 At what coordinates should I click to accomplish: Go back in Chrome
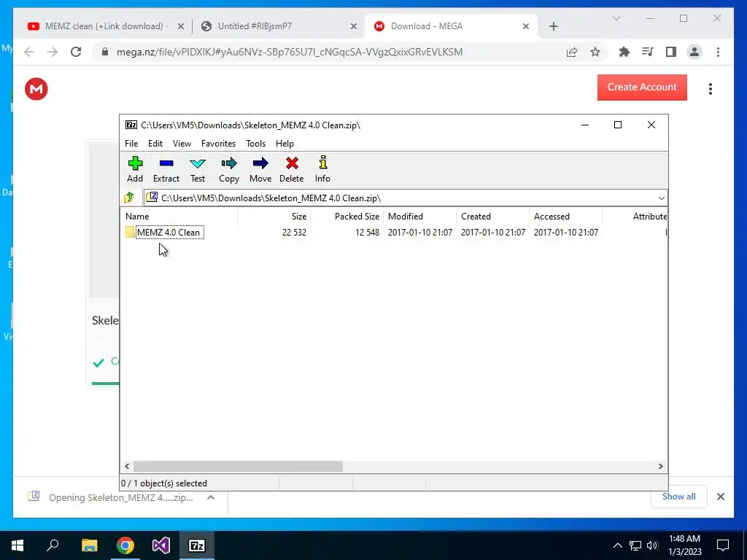[x=29, y=52]
